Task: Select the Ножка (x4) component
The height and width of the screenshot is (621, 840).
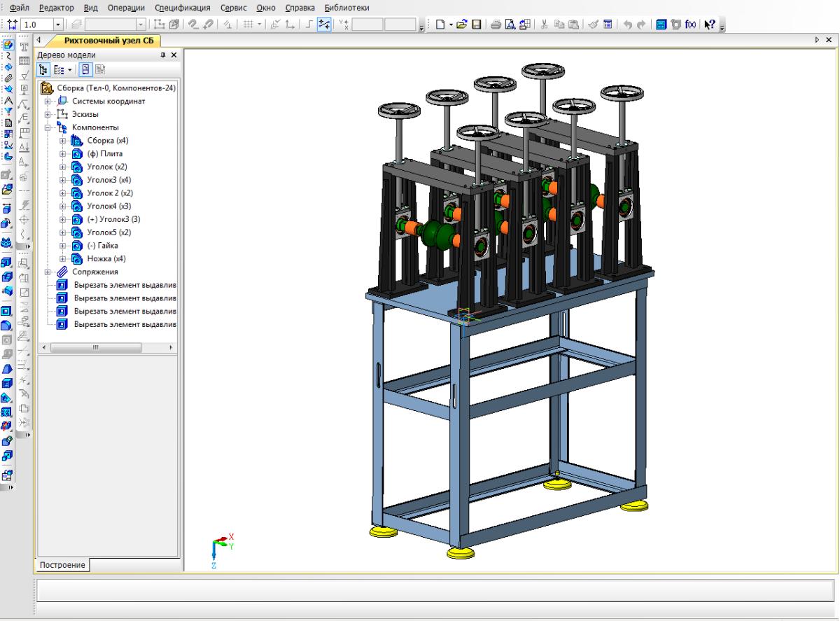Action: [x=106, y=258]
